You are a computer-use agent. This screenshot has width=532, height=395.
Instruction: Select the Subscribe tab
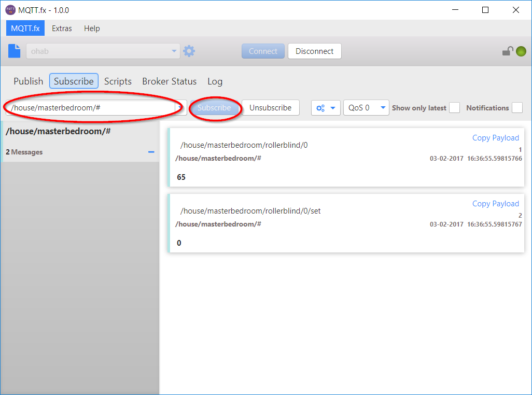[x=74, y=81]
